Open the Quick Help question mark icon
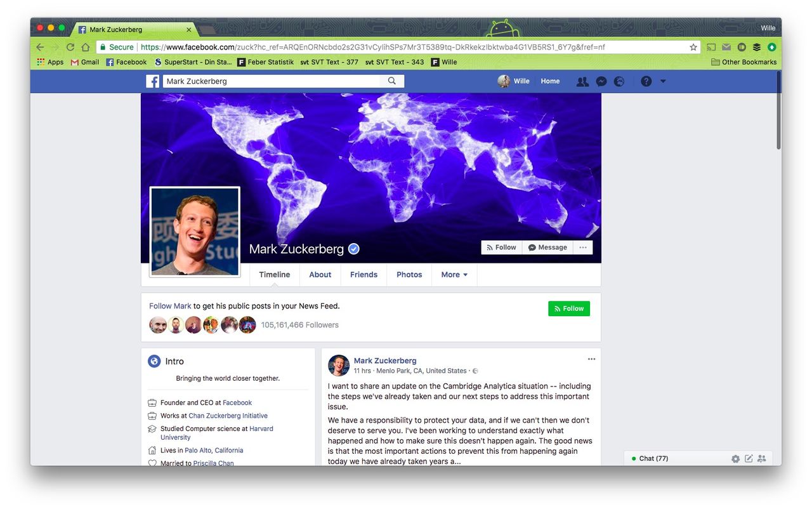The height and width of the screenshot is (509, 812). click(x=646, y=81)
